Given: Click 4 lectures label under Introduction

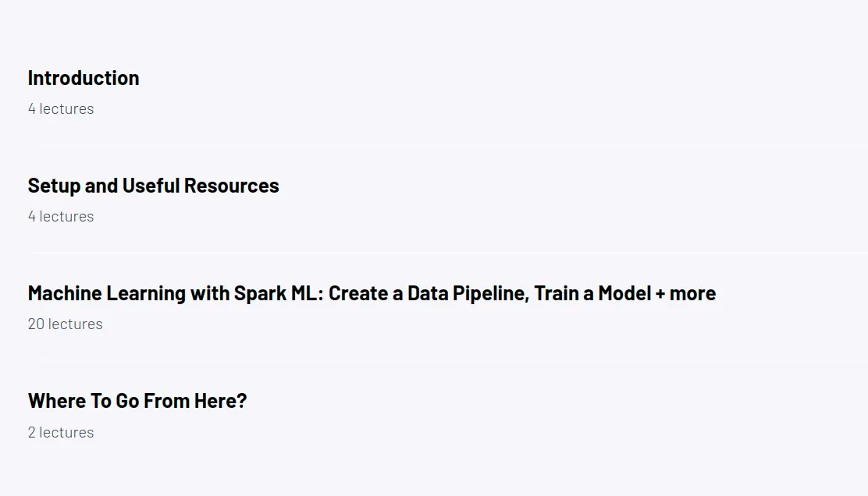Looking at the screenshot, I should coord(61,109).
